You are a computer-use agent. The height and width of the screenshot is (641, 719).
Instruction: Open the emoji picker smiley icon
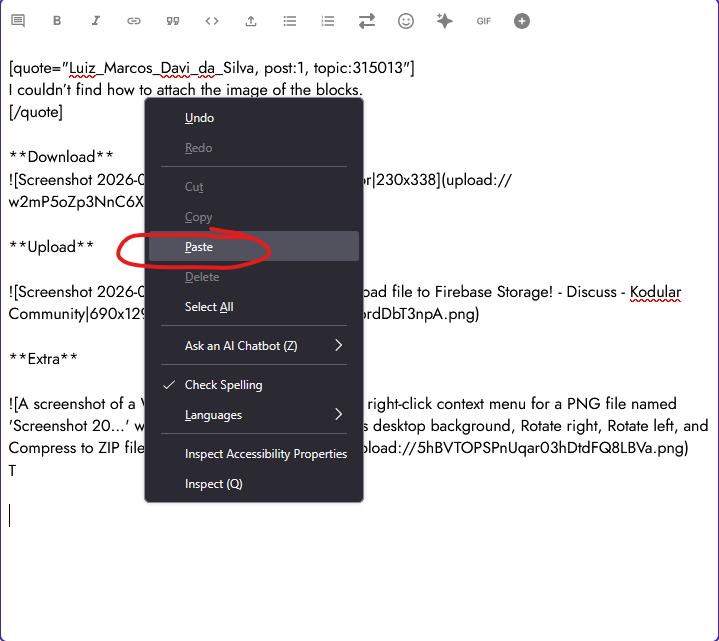click(x=406, y=21)
